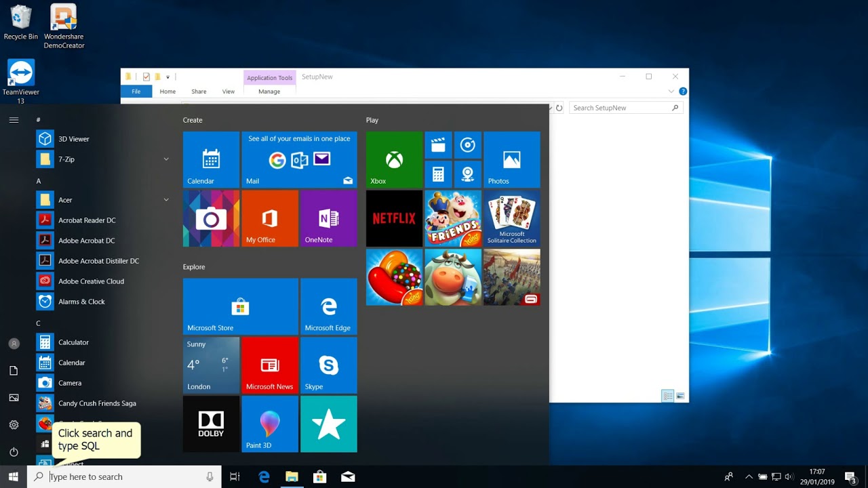Open the Calculator small tile in Play group

point(438,174)
